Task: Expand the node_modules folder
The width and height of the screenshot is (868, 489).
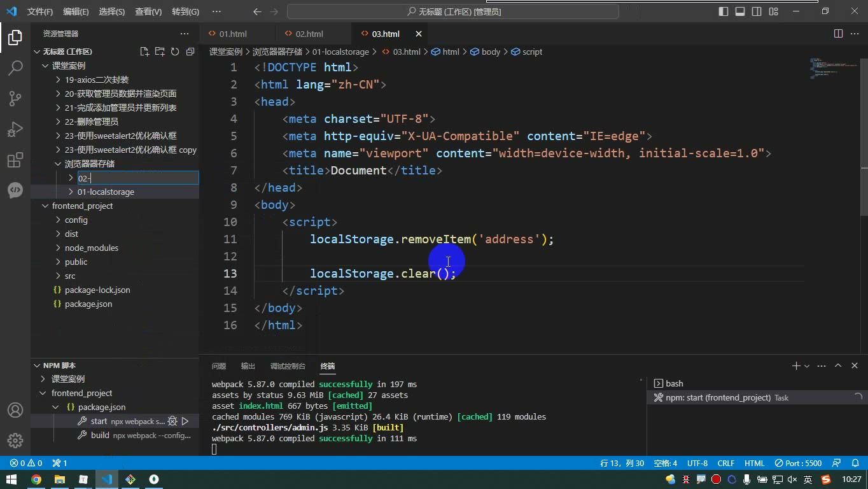Action: pos(91,248)
